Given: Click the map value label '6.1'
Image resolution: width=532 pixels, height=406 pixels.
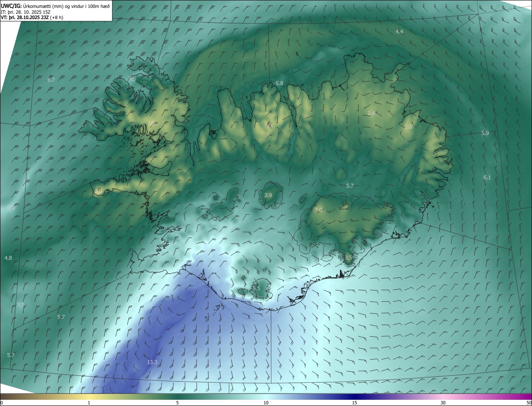Looking at the screenshot, I should 487,177.
